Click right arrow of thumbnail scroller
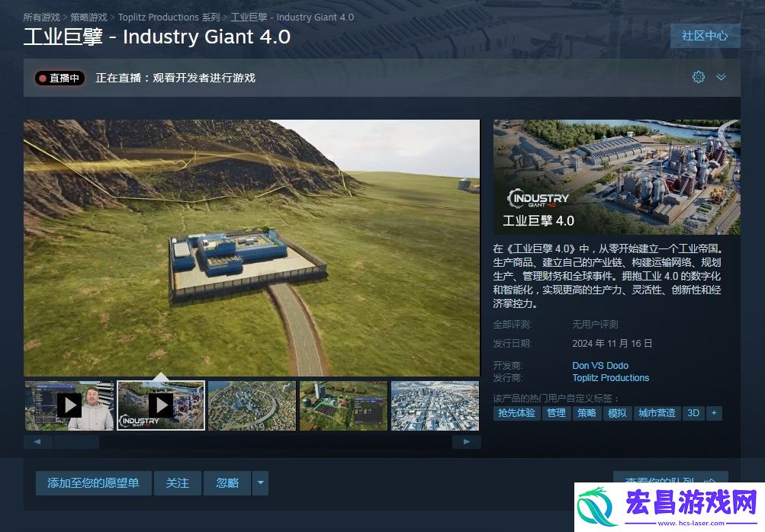765x532 pixels. tap(467, 442)
